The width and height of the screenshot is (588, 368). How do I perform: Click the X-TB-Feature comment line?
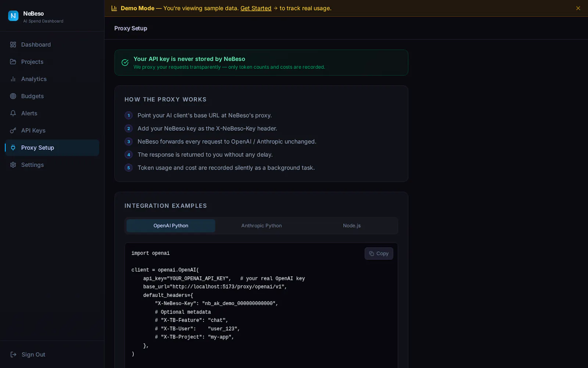pyautogui.click(x=191, y=320)
